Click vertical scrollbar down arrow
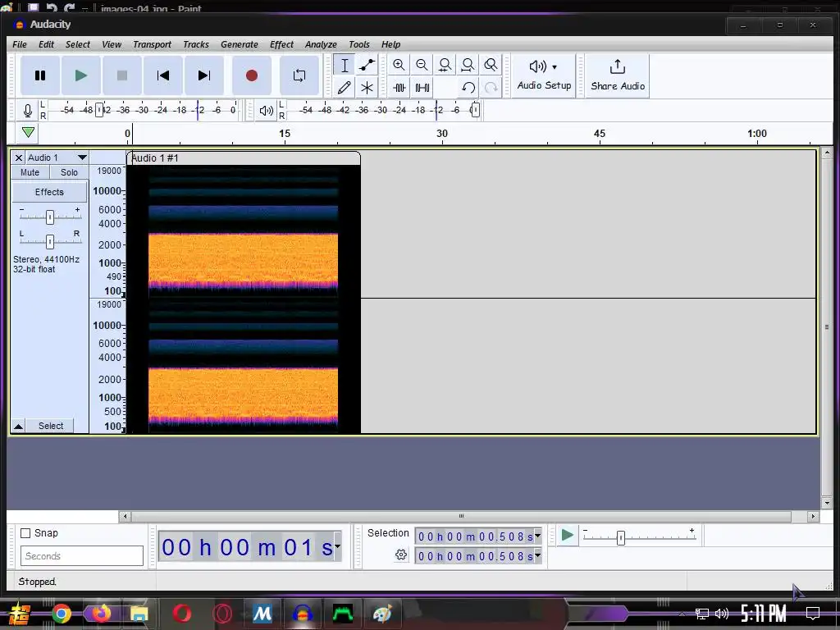The width and height of the screenshot is (840, 630). click(827, 503)
